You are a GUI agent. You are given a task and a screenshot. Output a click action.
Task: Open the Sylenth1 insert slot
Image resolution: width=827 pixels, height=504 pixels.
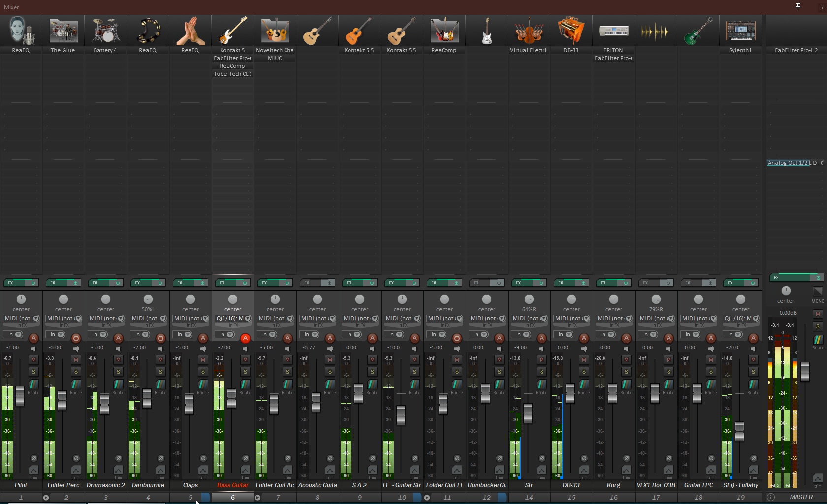tap(740, 50)
